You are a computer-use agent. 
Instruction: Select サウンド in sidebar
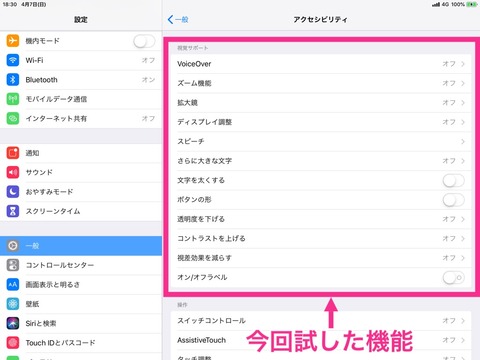pos(81,172)
